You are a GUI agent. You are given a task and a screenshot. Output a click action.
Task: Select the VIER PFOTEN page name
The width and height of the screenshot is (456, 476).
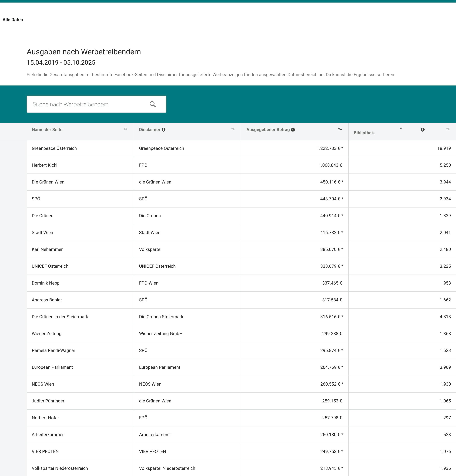[45, 452]
